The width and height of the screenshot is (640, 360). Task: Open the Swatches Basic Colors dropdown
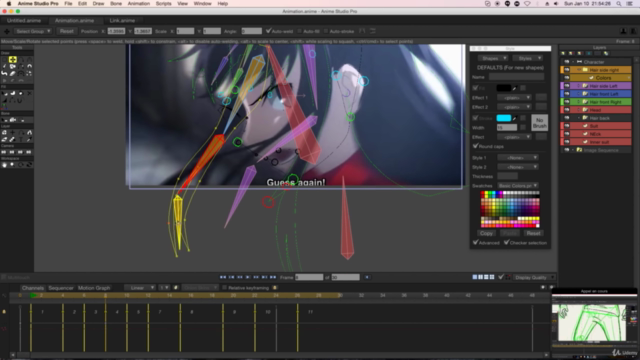pos(518,186)
